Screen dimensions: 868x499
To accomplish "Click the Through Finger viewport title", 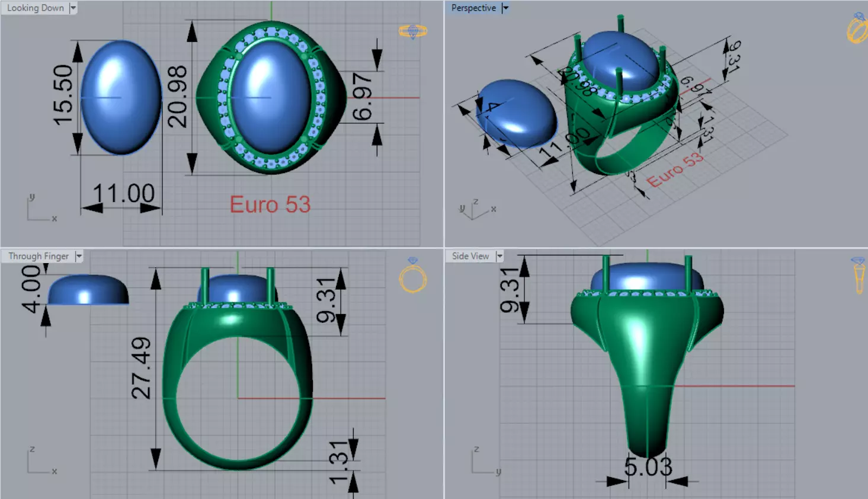I will [39, 256].
